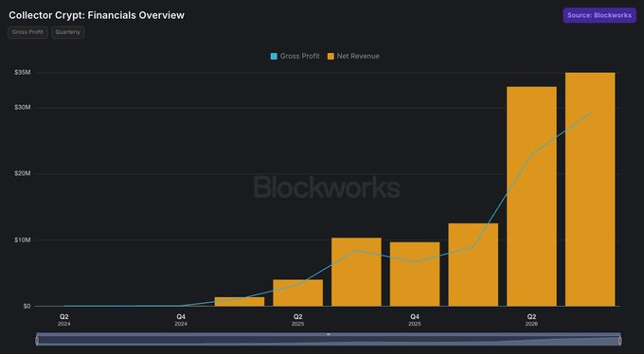Click the Q4 2024 axis label
Image resolution: width=644 pixels, height=354 pixels.
181,320
